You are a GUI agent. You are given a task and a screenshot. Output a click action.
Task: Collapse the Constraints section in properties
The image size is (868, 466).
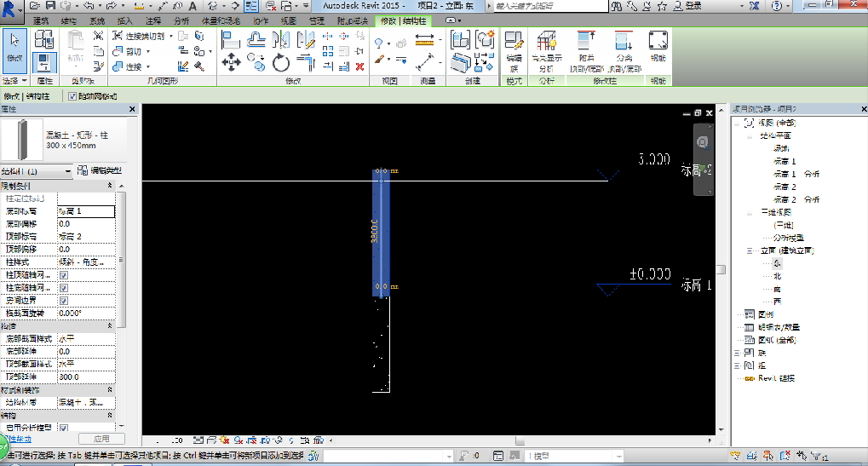coord(110,185)
